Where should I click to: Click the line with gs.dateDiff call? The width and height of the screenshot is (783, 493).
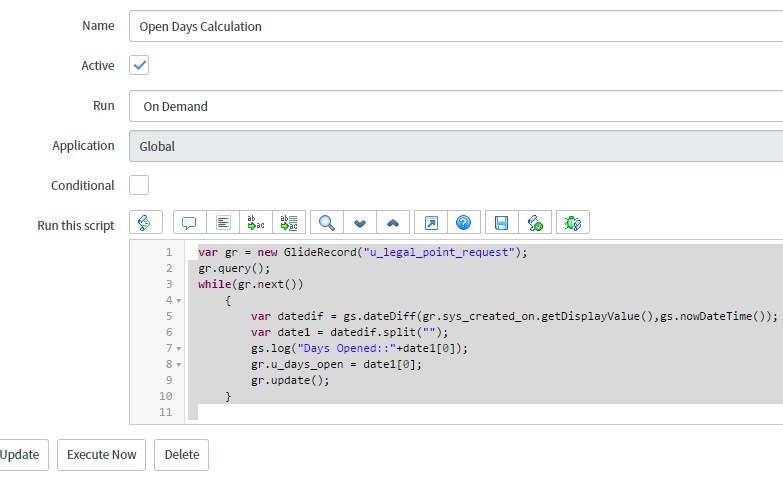pyautogui.click(x=514, y=316)
